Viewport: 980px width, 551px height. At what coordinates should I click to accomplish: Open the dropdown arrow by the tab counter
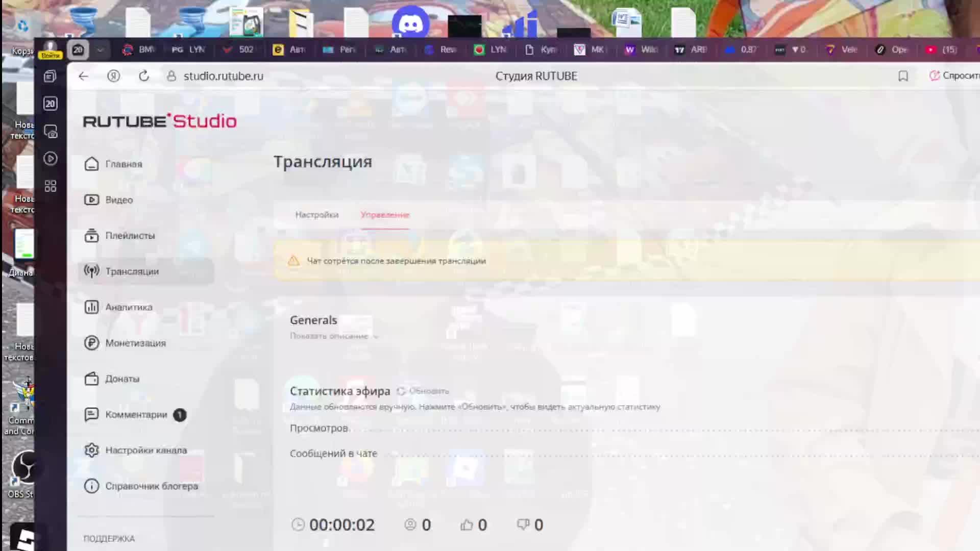click(100, 50)
